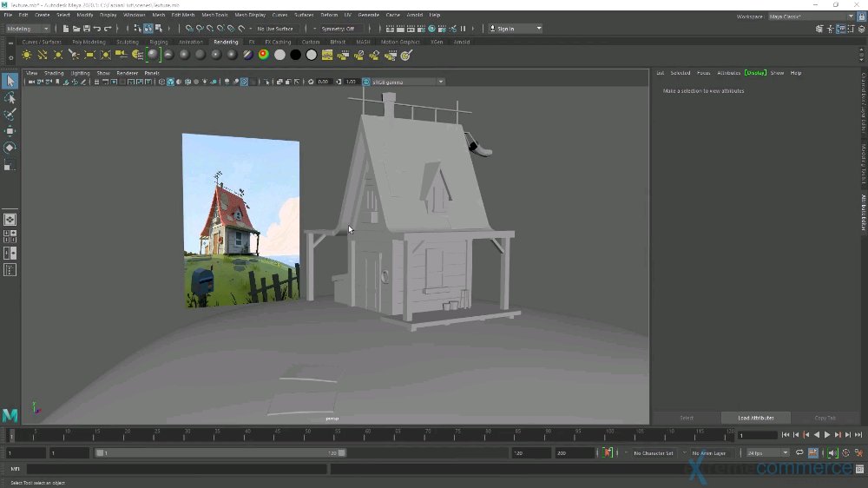Open the Windows menu
Viewport: 868px width, 488px height.
pos(134,15)
